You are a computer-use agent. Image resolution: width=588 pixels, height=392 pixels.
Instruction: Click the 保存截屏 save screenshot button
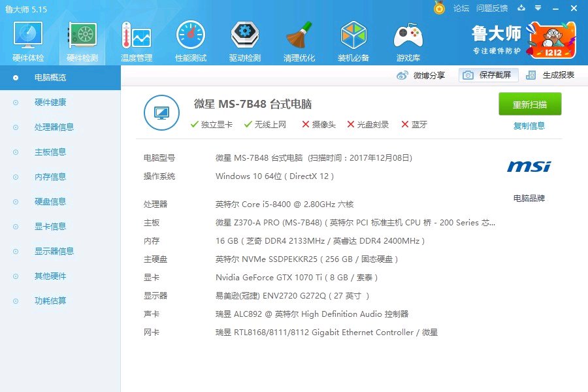(x=489, y=75)
